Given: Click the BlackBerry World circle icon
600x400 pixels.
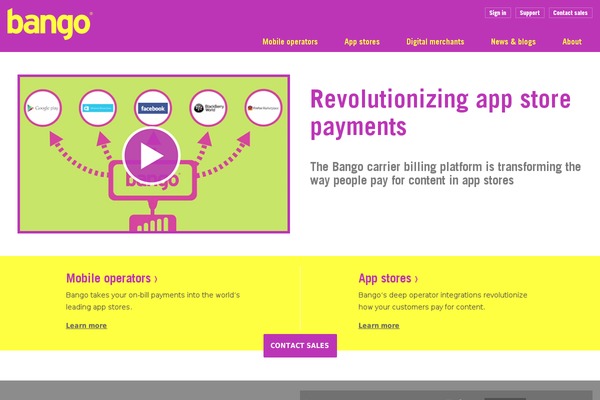Looking at the screenshot, I should click(209, 107).
